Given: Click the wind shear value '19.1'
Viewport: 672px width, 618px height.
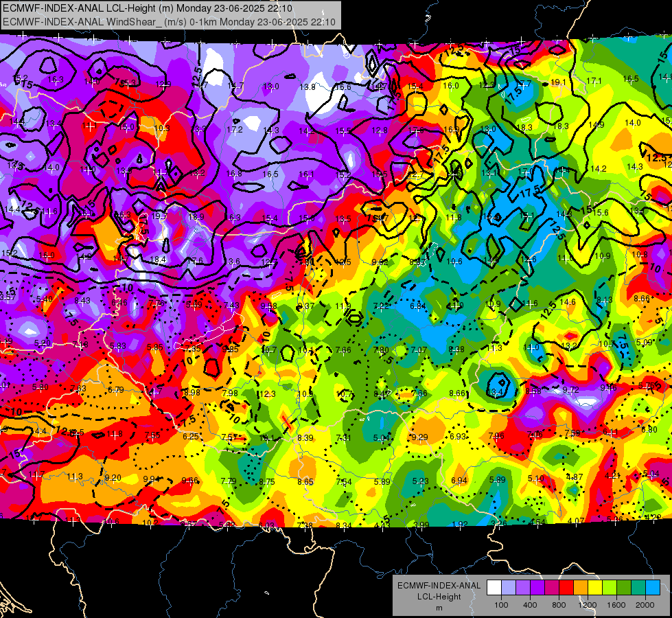Looking at the screenshot, I should point(558,82).
